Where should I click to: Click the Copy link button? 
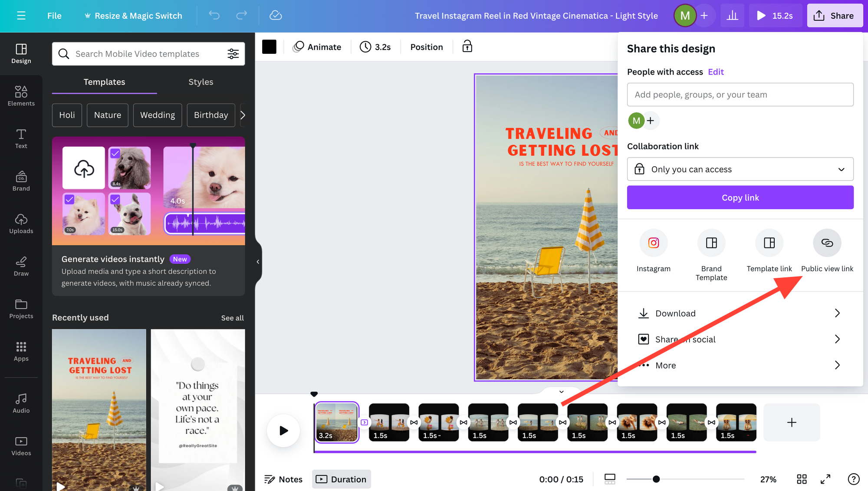pos(740,198)
